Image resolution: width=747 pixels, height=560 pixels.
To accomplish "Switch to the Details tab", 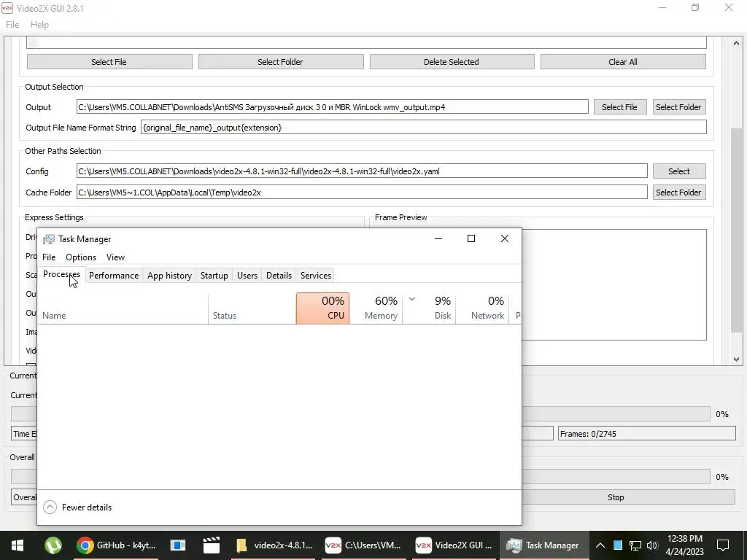I will click(279, 275).
